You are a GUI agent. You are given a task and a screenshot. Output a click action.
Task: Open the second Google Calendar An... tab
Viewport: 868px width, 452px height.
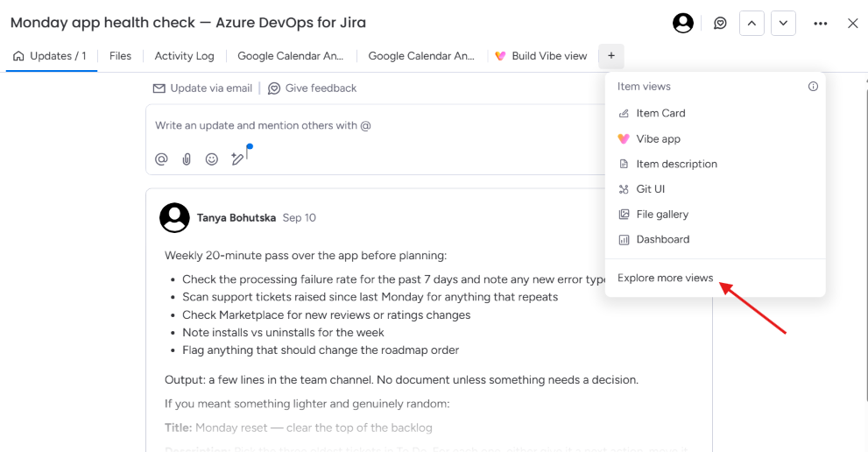(x=421, y=56)
